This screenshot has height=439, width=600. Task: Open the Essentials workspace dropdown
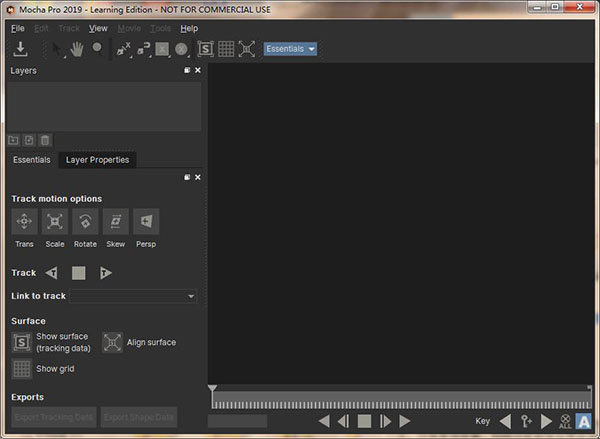coord(290,49)
